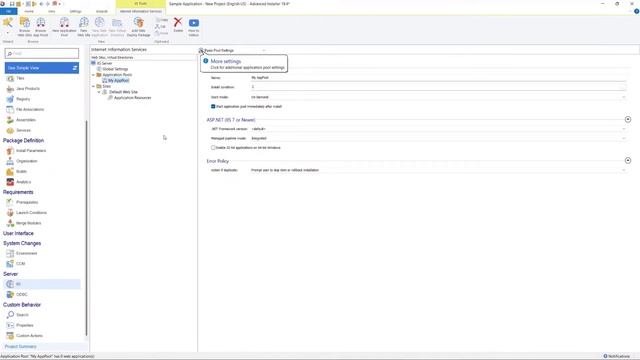640x360 pixels.
Task: Open Launch Conditions page in sidebar
Action: point(27,213)
